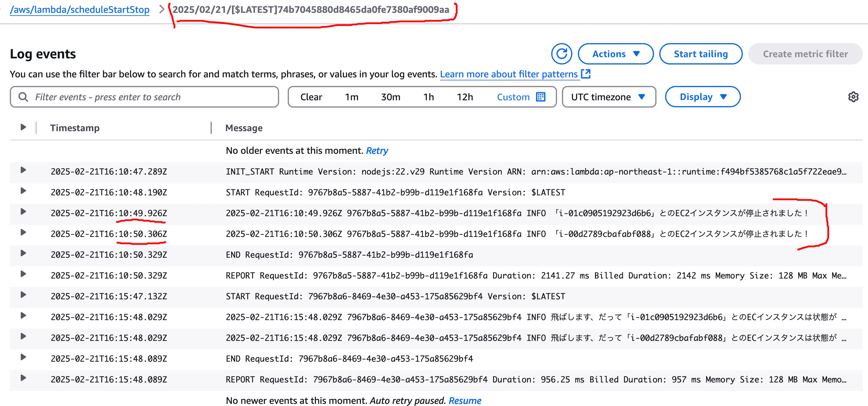This screenshot has width=868, height=406.
Task: Click timestamp 2025-02-21T16:15:47.132Z
Action: tap(109, 296)
